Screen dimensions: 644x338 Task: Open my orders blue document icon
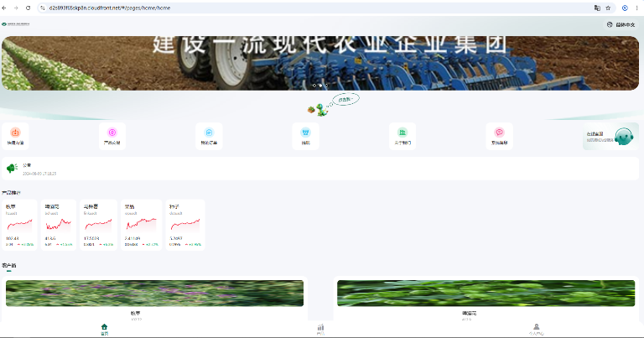tap(209, 133)
